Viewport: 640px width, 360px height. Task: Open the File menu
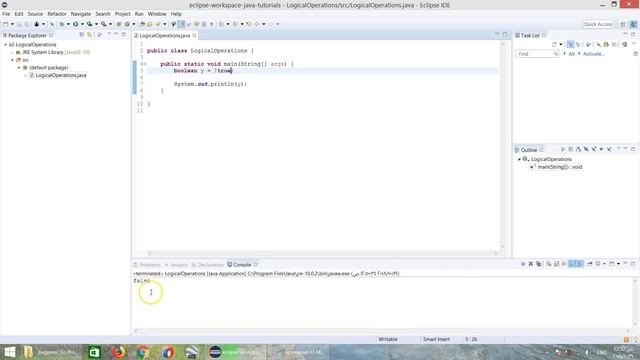click(x=6, y=14)
